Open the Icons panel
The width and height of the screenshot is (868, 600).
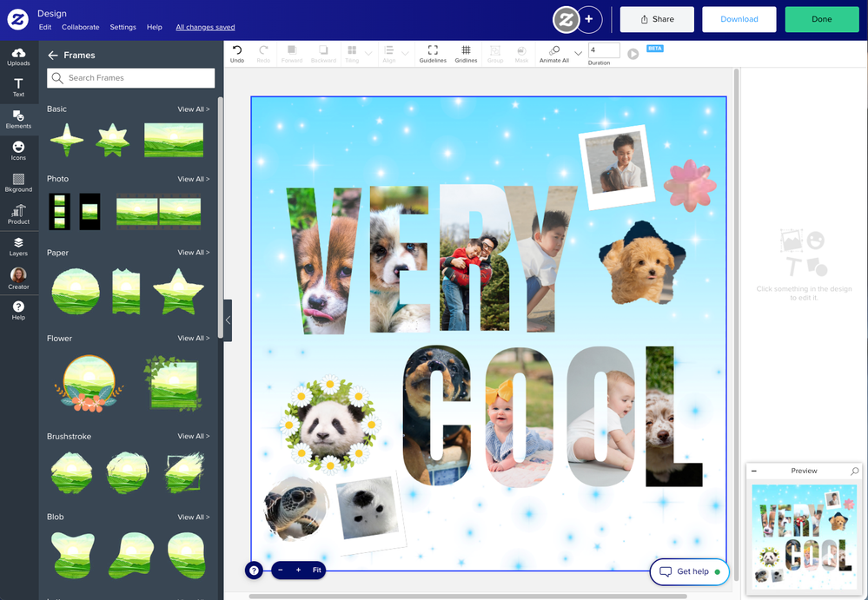[x=18, y=150]
